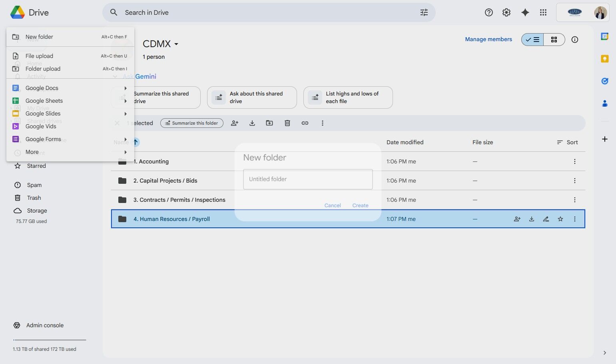Click Summarize this shared drive suggestion
Image resolution: width=616 pixels, height=364 pixels.
coord(156,97)
